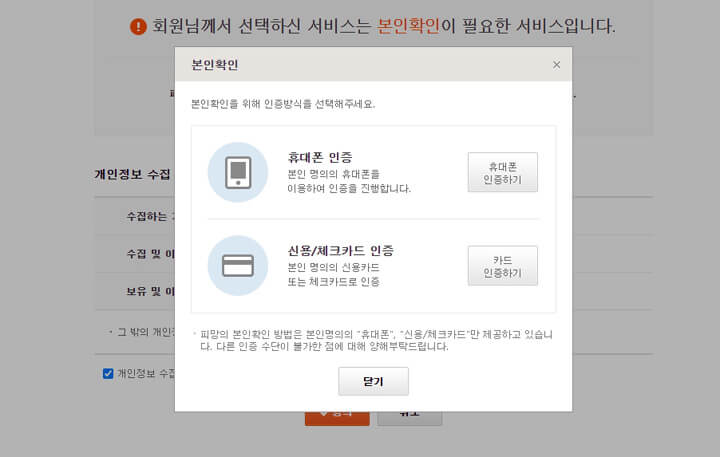The width and height of the screenshot is (720, 457).
Task: Click the 개인정보 수집 section heading
Action: [x=133, y=175]
